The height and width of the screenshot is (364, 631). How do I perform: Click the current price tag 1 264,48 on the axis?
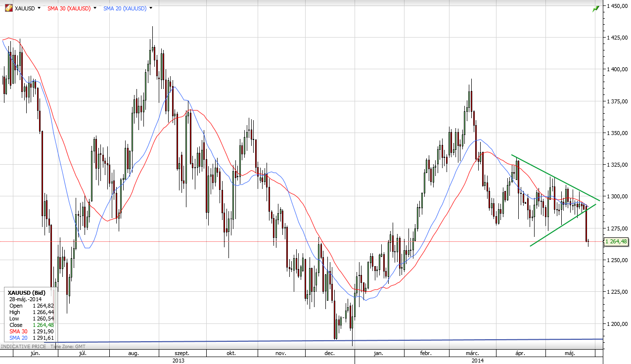615,241
